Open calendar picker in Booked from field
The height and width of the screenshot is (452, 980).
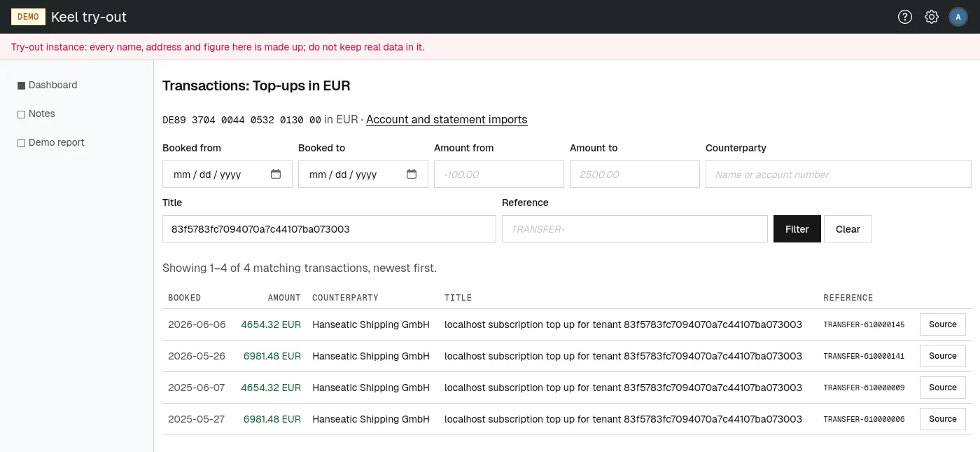click(276, 174)
